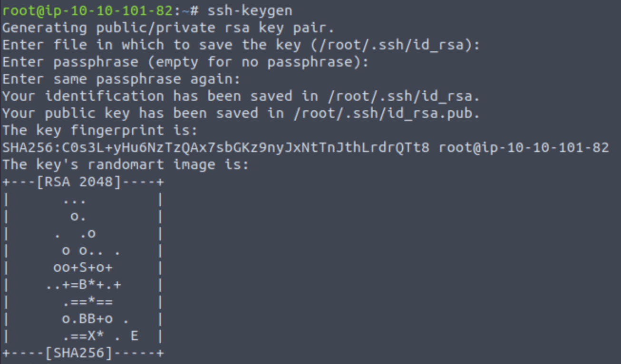Click the three dots in randomart's top row

click(x=74, y=200)
